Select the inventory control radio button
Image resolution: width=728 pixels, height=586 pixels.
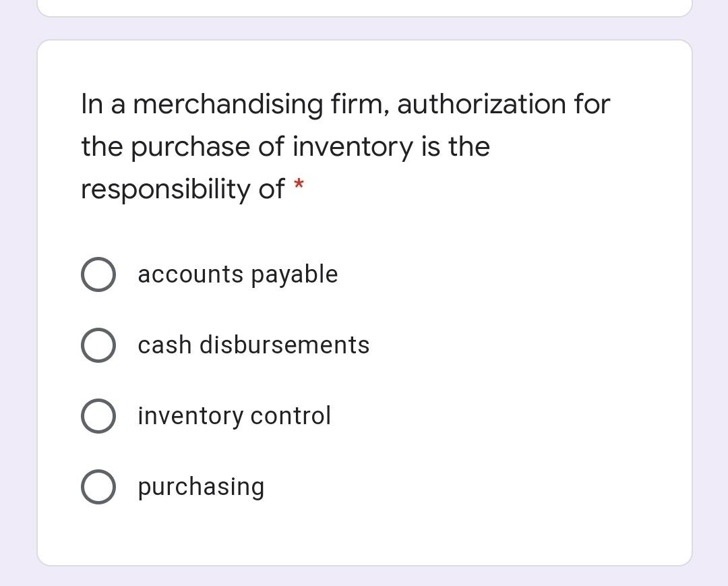point(98,415)
